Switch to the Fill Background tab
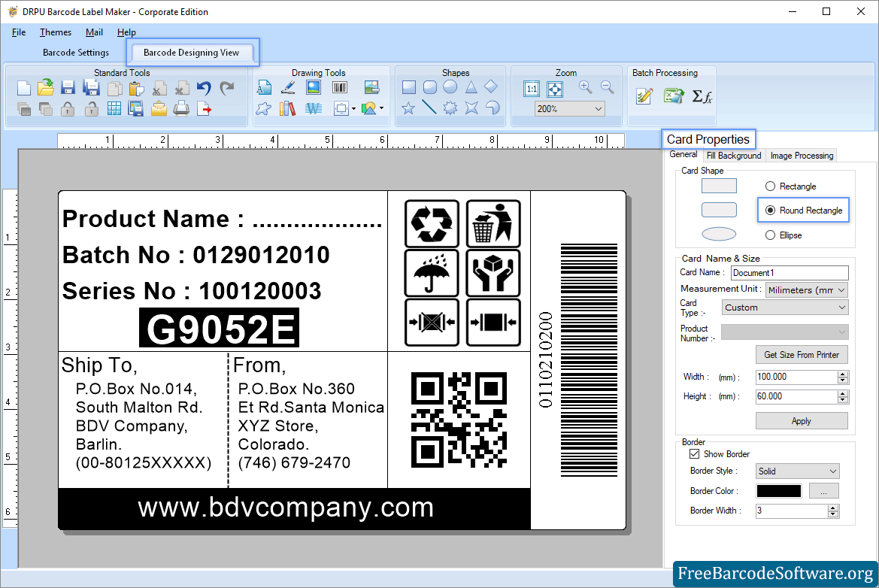 click(734, 155)
